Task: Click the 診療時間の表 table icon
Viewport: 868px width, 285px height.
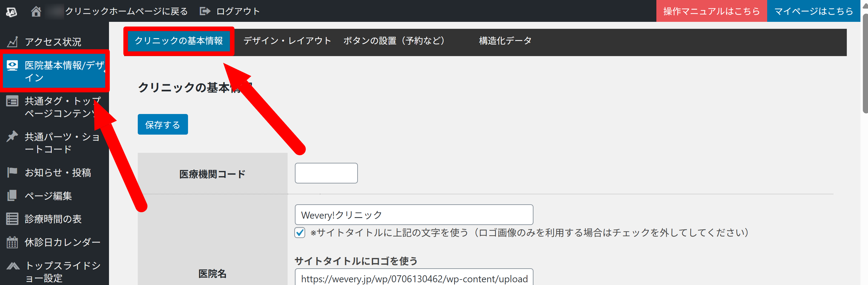Action: coord(12,219)
